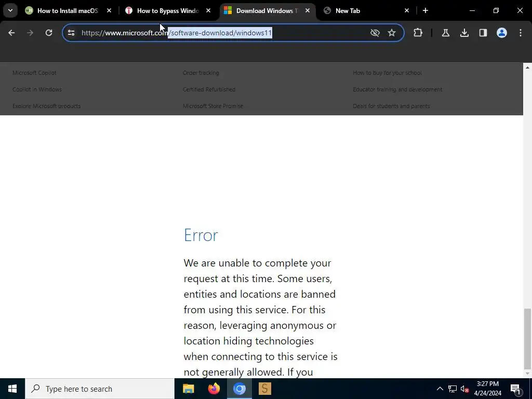Open Order tracking footer link

[x=201, y=73]
